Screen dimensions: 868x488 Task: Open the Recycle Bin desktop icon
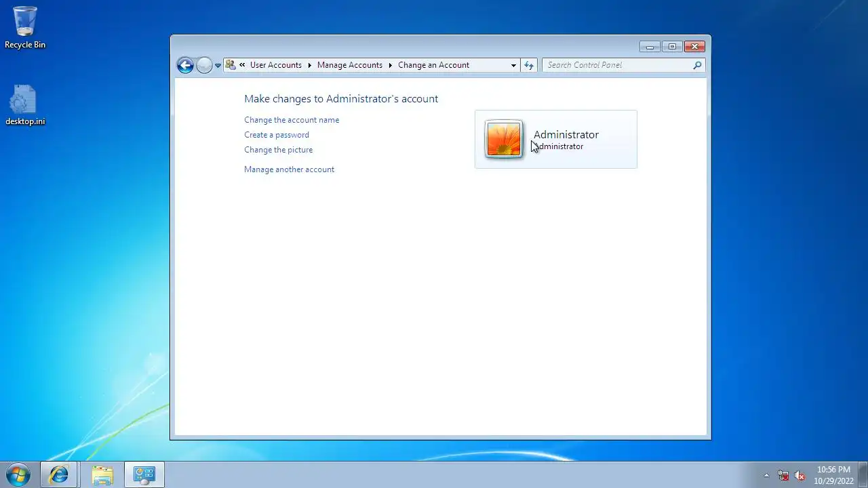click(x=25, y=27)
